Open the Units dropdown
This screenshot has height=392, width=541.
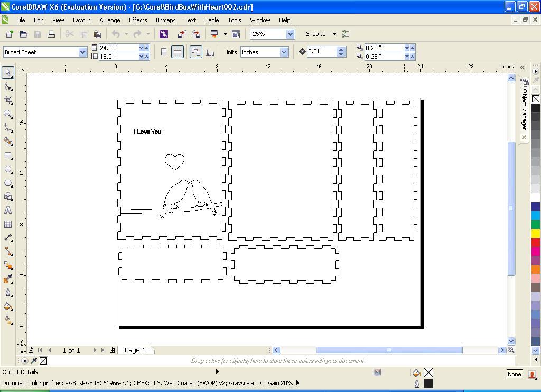[x=283, y=52]
